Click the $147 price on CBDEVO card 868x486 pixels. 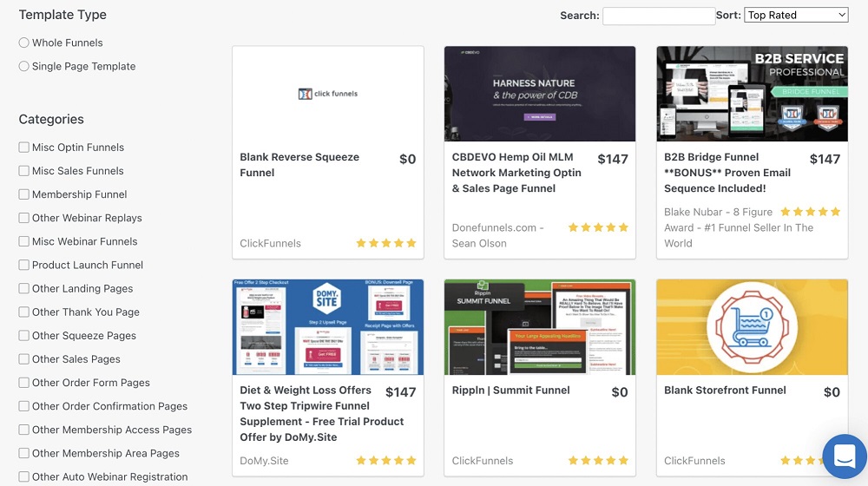point(613,160)
